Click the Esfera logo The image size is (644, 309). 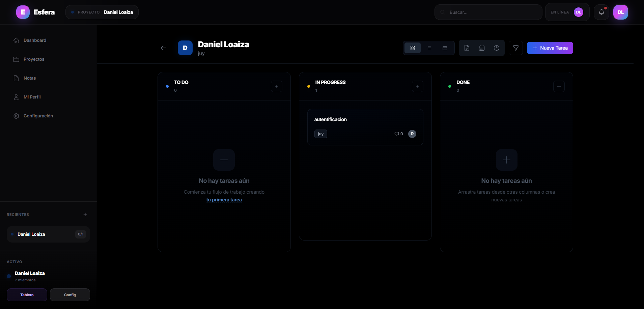pos(35,12)
